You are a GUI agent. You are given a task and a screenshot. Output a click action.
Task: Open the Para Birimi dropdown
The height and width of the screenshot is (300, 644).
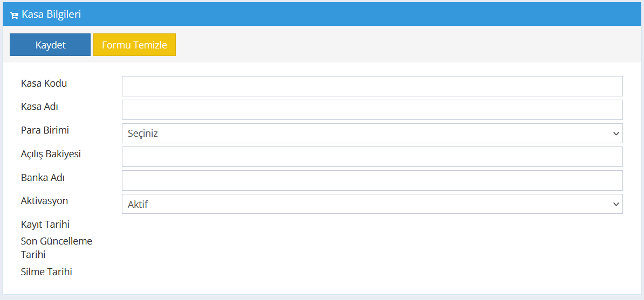click(372, 134)
